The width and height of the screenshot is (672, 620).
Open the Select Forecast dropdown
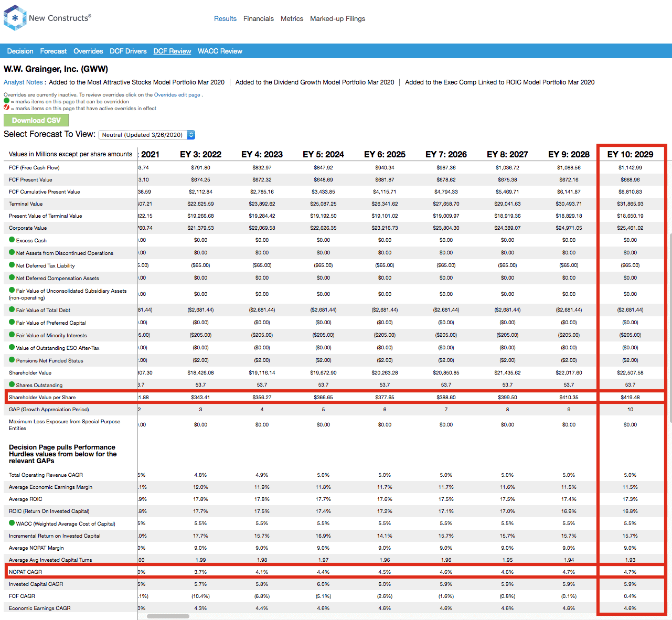tap(147, 135)
